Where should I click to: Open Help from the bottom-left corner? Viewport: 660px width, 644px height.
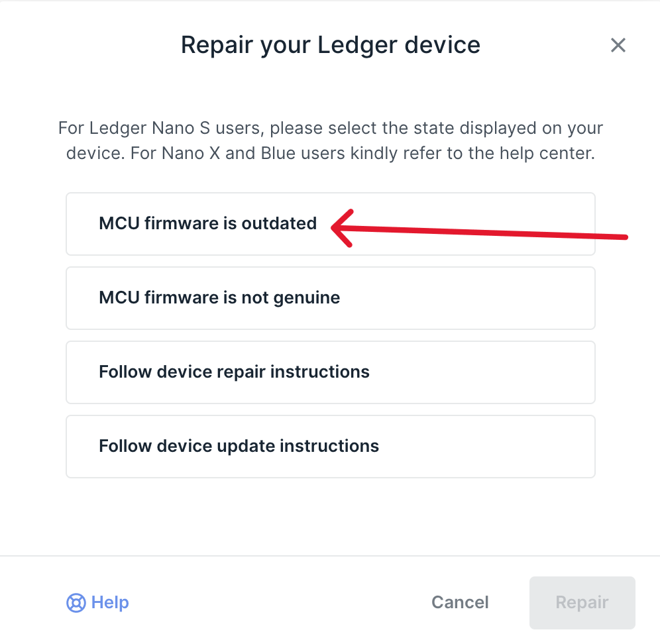click(97, 603)
